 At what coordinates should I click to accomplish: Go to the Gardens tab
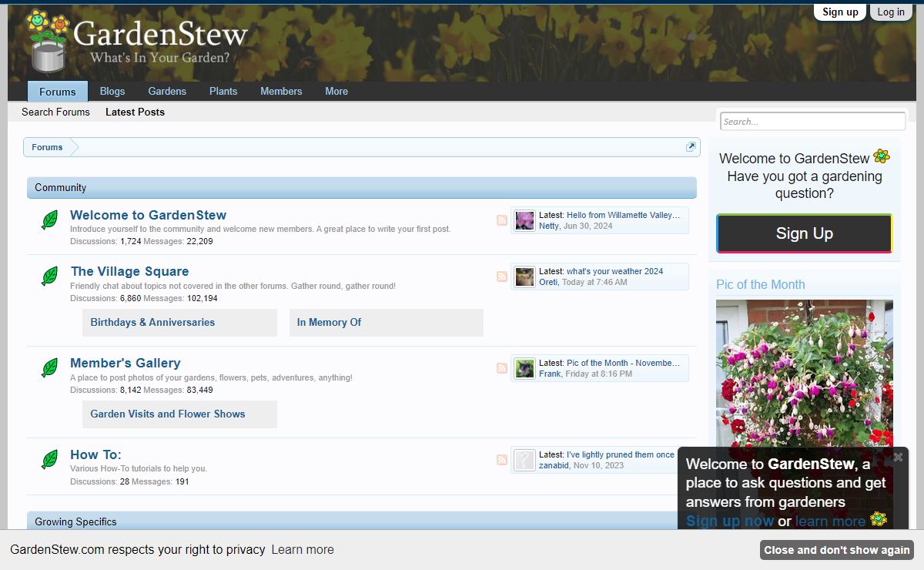tap(167, 91)
